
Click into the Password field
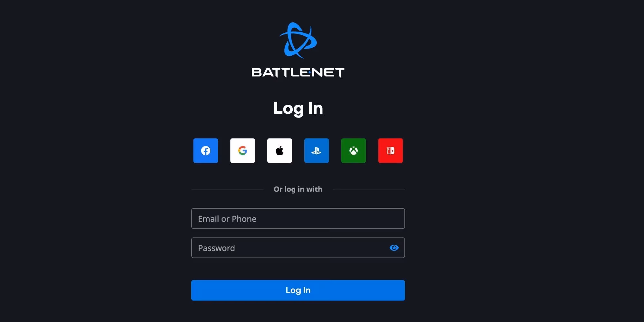click(x=298, y=248)
